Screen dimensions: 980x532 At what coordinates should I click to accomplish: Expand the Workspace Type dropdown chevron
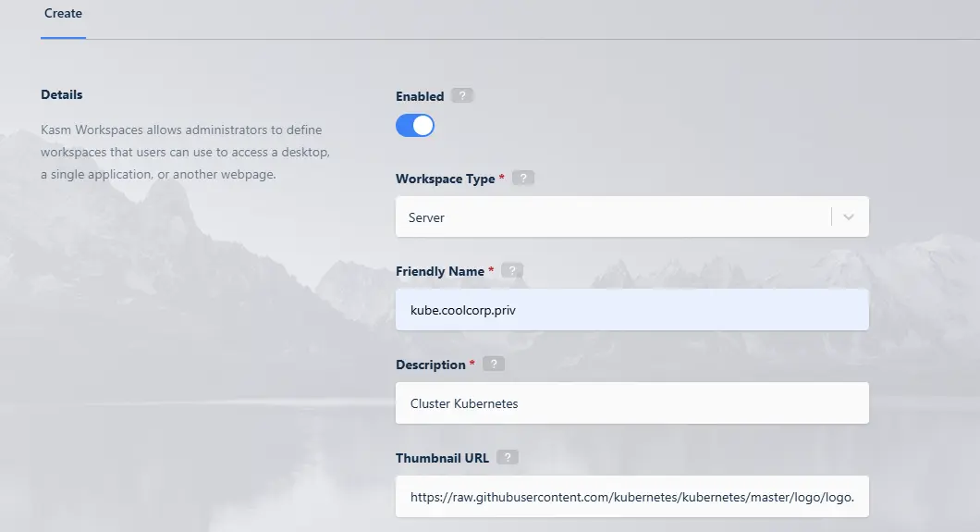[850, 217]
